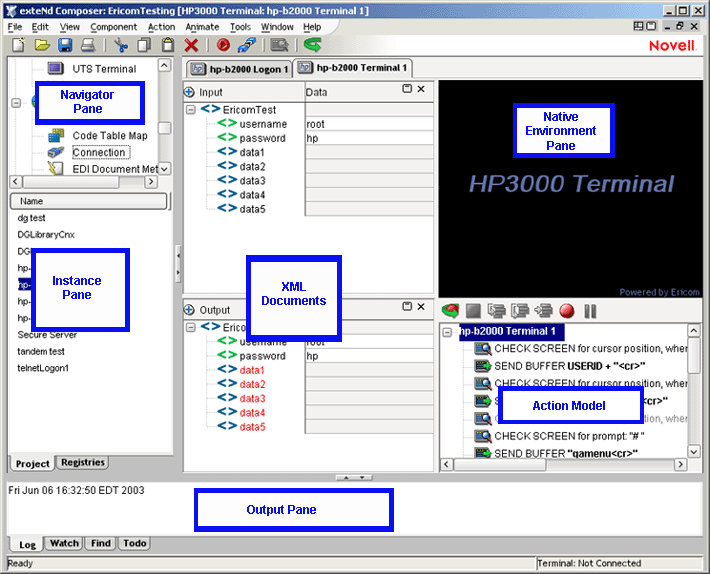Click the terminal find toolbar icon
This screenshot has height=574, width=710.
coord(279,45)
